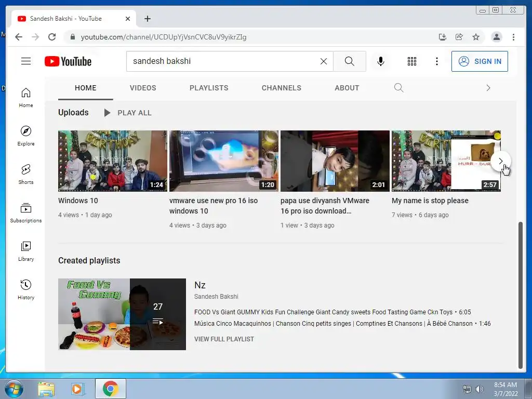Open the YouTube hamburger guide menu
This screenshot has height=399, width=532.
click(x=26, y=61)
